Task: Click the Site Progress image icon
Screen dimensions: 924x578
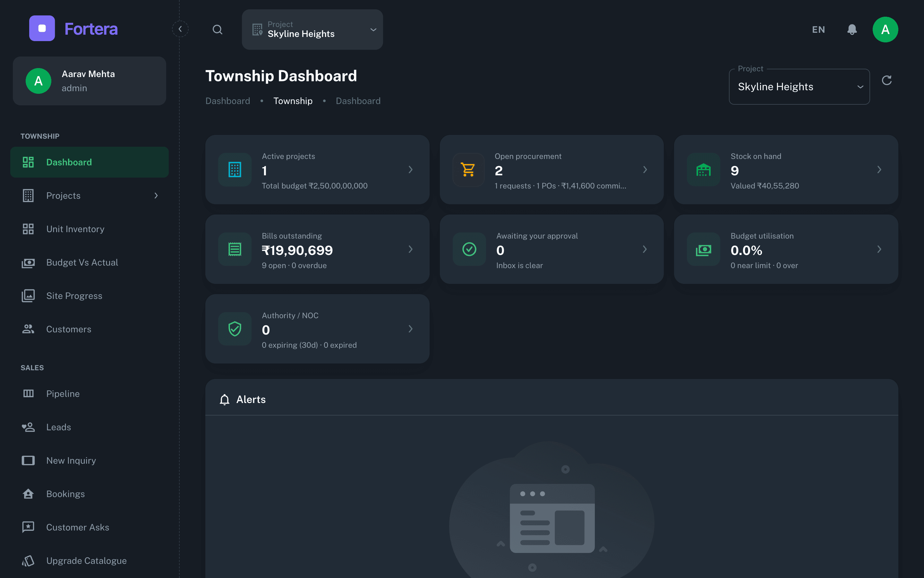Action: point(28,296)
